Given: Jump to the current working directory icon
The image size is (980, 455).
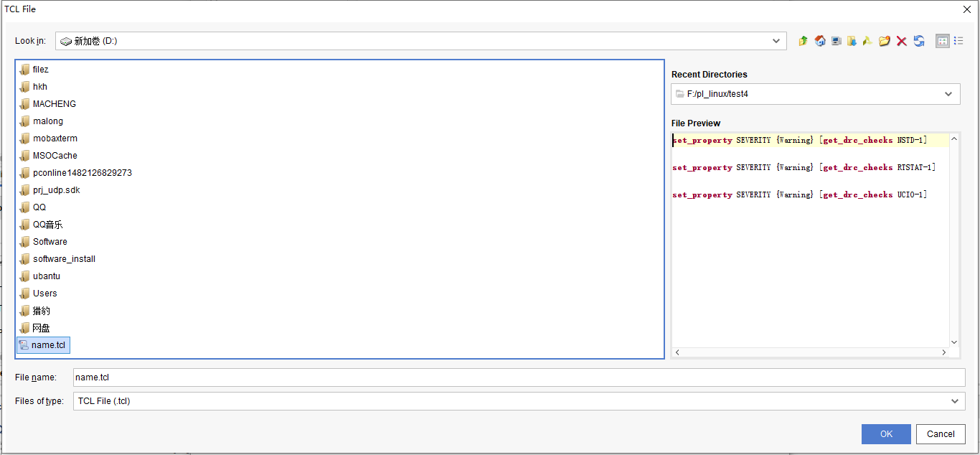Looking at the screenshot, I should [x=852, y=41].
